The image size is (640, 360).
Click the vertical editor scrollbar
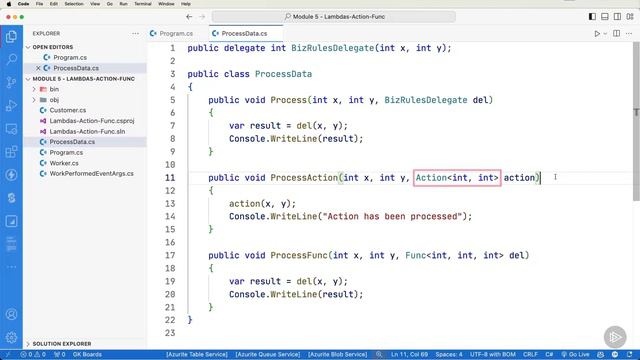[636, 121]
